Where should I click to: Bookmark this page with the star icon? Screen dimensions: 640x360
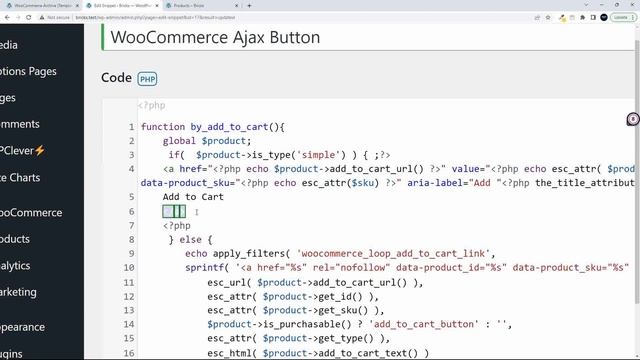click(x=548, y=18)
